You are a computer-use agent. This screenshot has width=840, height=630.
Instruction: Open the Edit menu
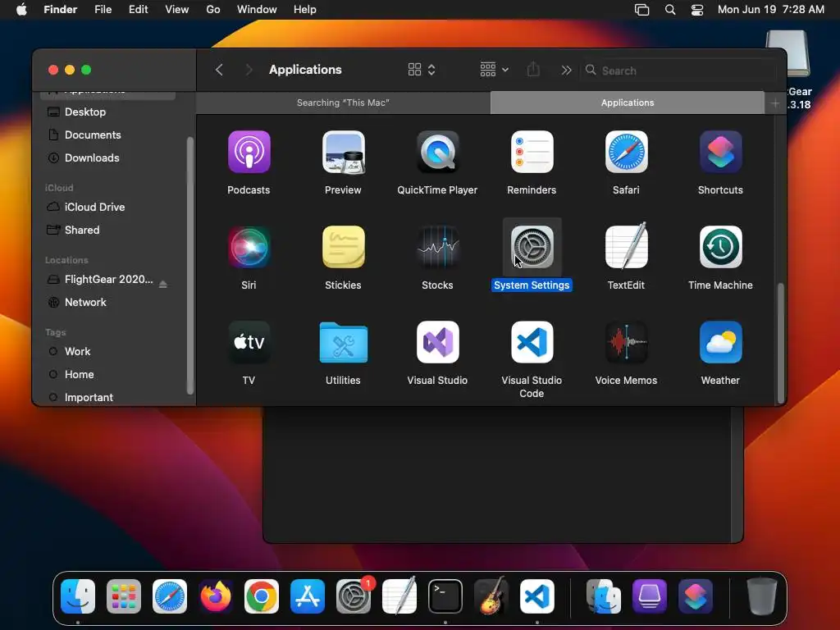(x=138, y=10)
